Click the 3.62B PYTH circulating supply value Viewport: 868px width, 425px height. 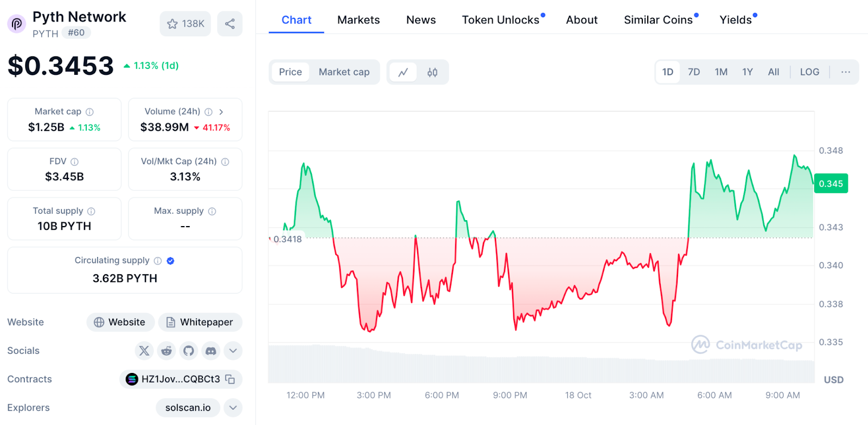tap(125, 278)
